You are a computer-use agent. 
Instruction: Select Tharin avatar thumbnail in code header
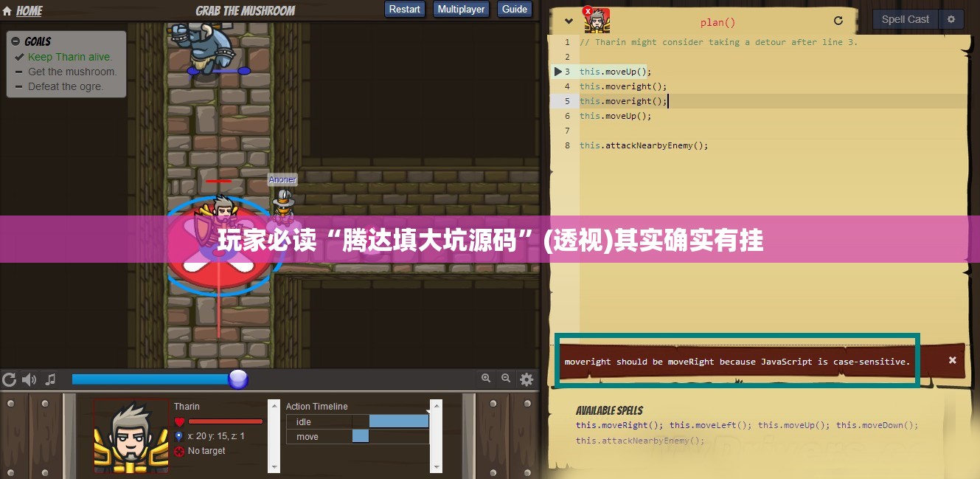point(597,21)
